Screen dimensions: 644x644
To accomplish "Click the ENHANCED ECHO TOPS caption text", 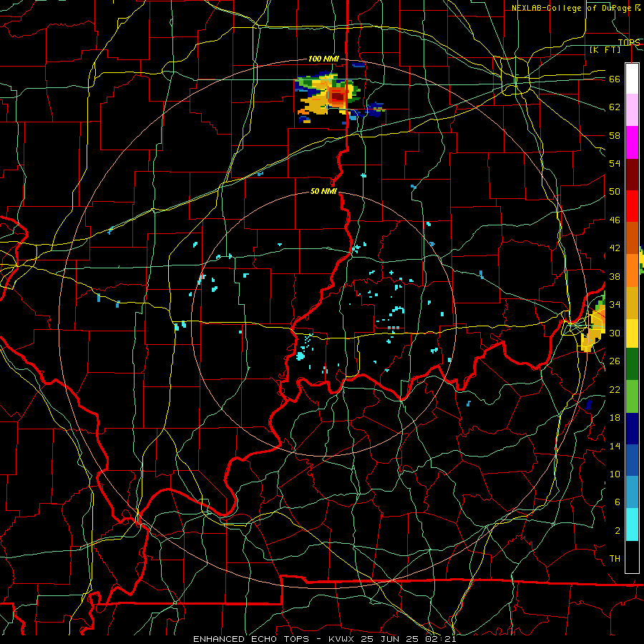I will [250, 639].
